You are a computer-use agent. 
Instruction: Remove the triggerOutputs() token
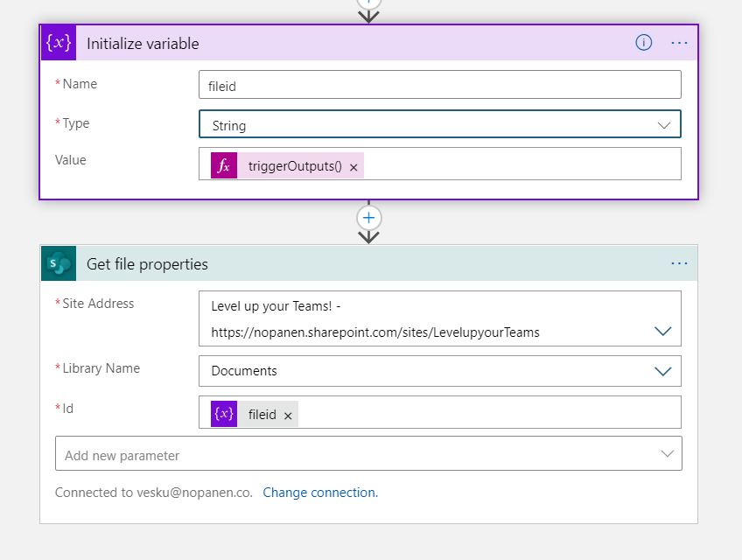353,167
